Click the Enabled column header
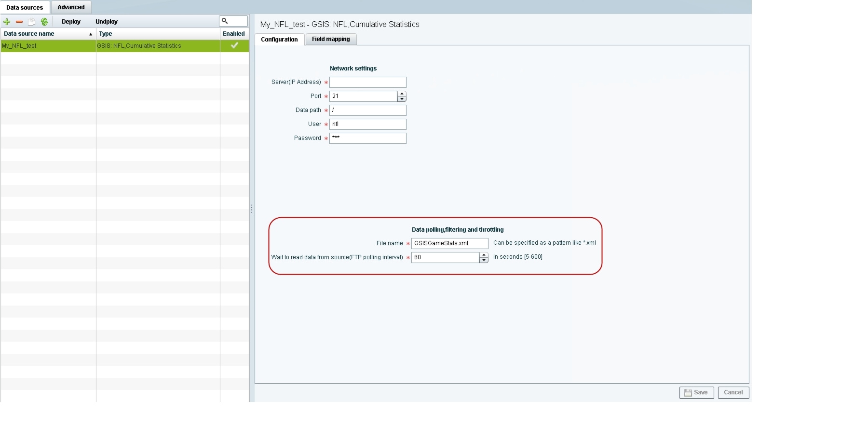868x432 pixels. coord(234,34)
